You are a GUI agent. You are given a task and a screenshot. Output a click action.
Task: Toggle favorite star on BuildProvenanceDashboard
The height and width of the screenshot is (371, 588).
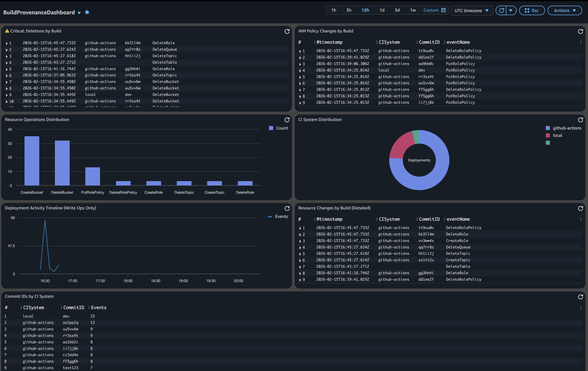(87, 12)
